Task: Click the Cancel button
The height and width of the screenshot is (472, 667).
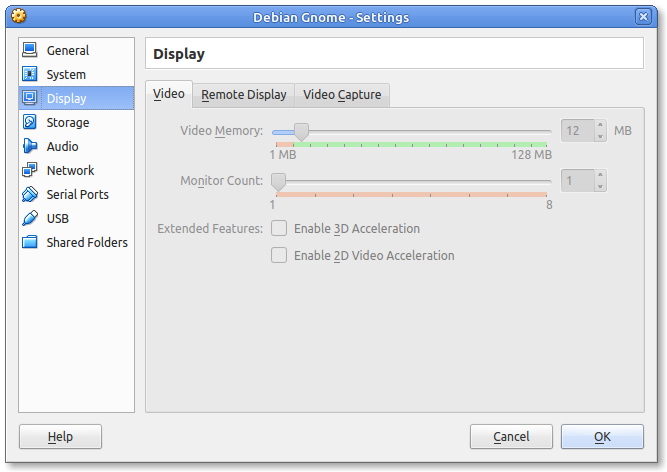Action: 511,436
